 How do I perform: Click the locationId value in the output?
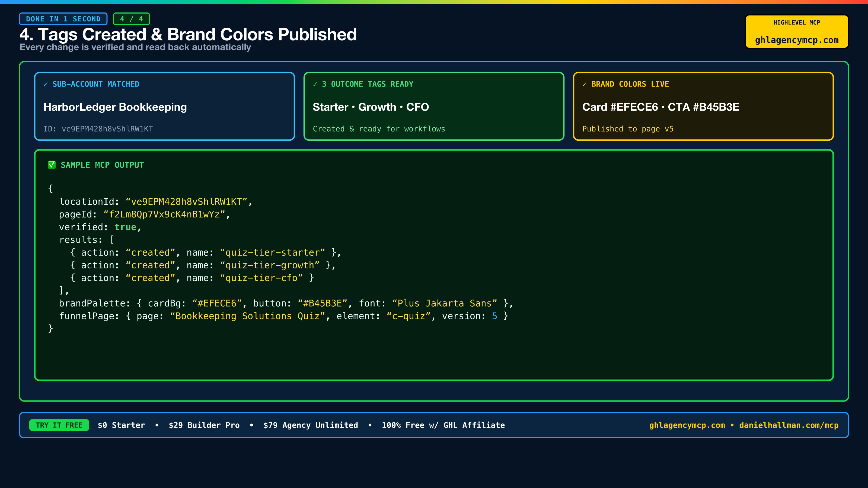(186, 201)
